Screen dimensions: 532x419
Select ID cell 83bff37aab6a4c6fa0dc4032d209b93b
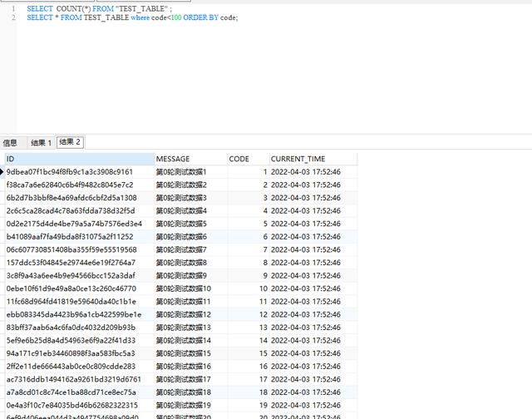(x=80, y=328)
